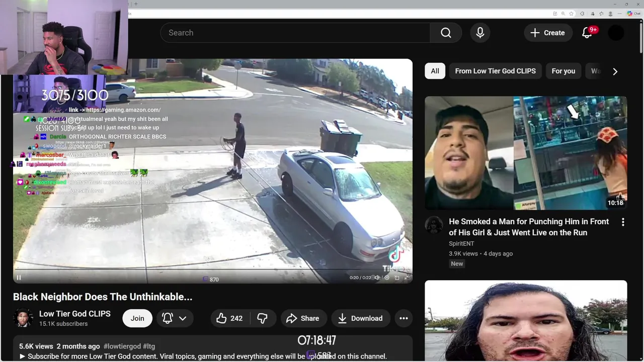Click the SpiritENT channel name
Image resolution: width=644 pixels, height=362 pixels.
[461, 243]
